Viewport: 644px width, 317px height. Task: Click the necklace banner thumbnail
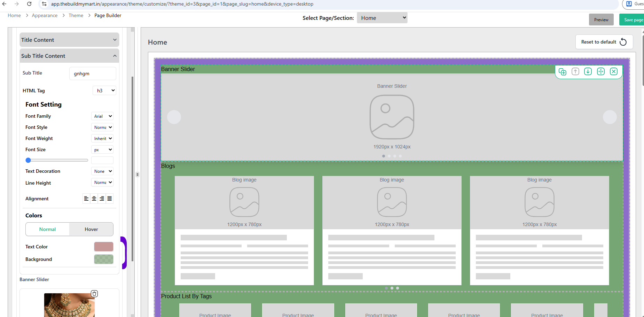pos(69,305)
